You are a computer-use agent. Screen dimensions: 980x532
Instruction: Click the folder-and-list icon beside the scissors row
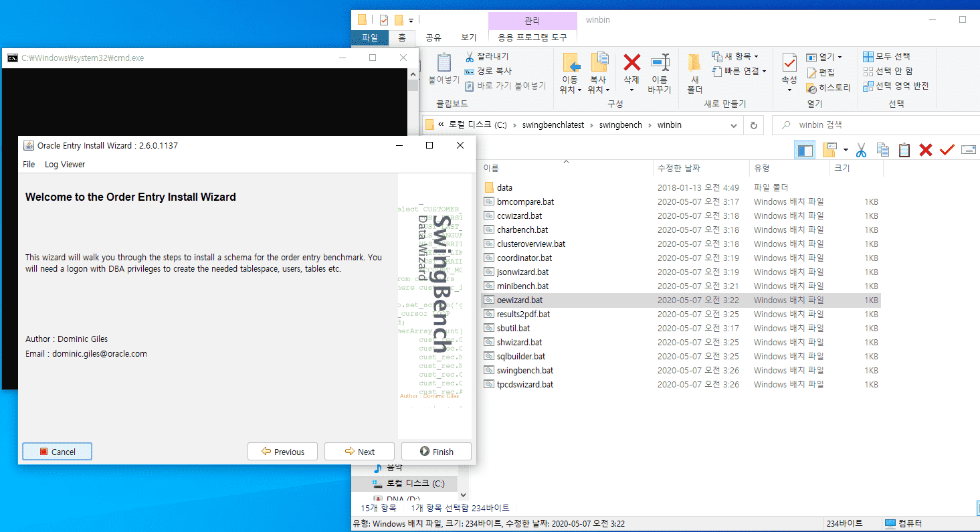[830, 149]
